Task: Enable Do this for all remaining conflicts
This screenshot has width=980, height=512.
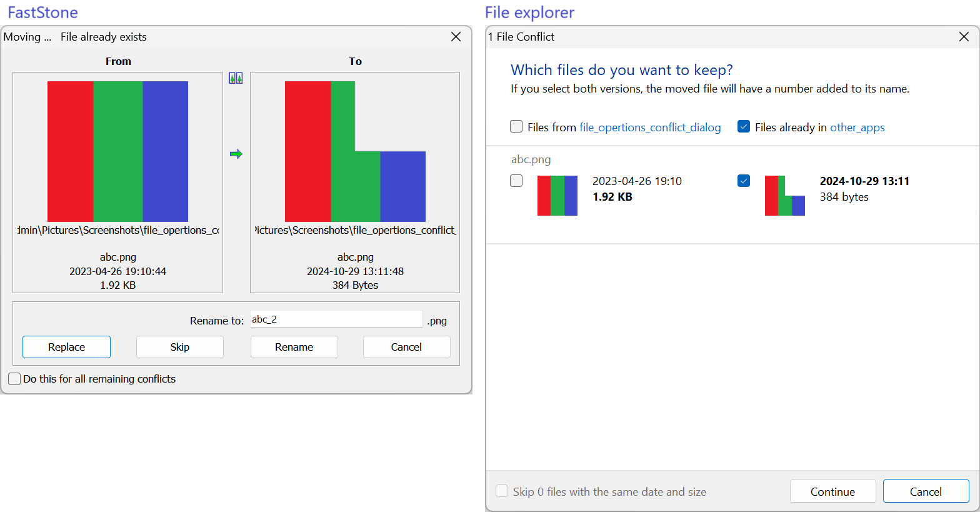Action: pyautogui.click(x=15, y=379)
